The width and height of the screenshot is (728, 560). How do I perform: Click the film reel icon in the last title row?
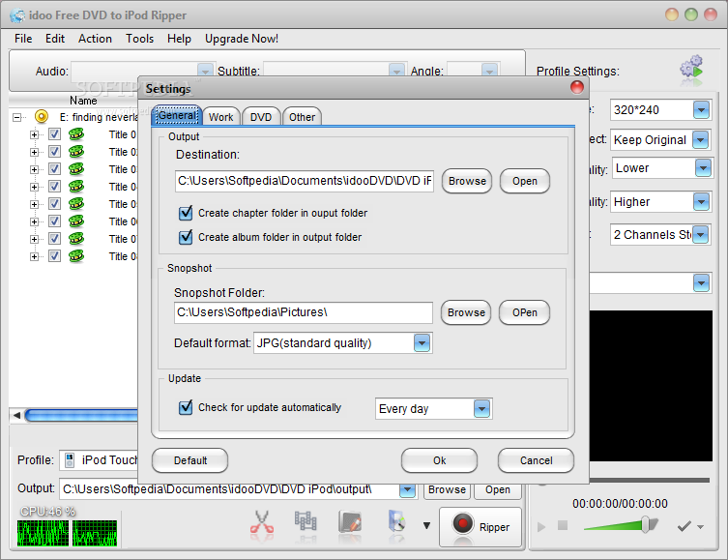pyautogui.click(x=76, y=256)
